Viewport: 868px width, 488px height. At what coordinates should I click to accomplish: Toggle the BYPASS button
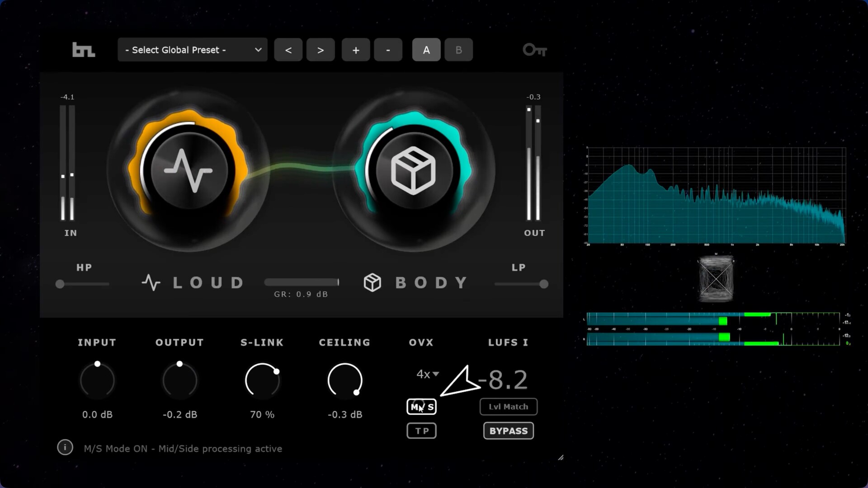[x=509, y=431]
